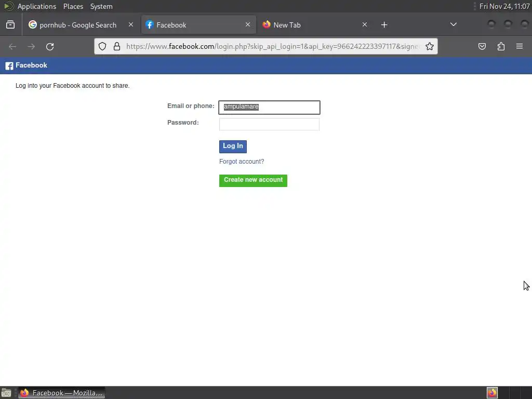Open the Firefox hamburger menu
The image size is (532, 399).
tap(520, 46)
